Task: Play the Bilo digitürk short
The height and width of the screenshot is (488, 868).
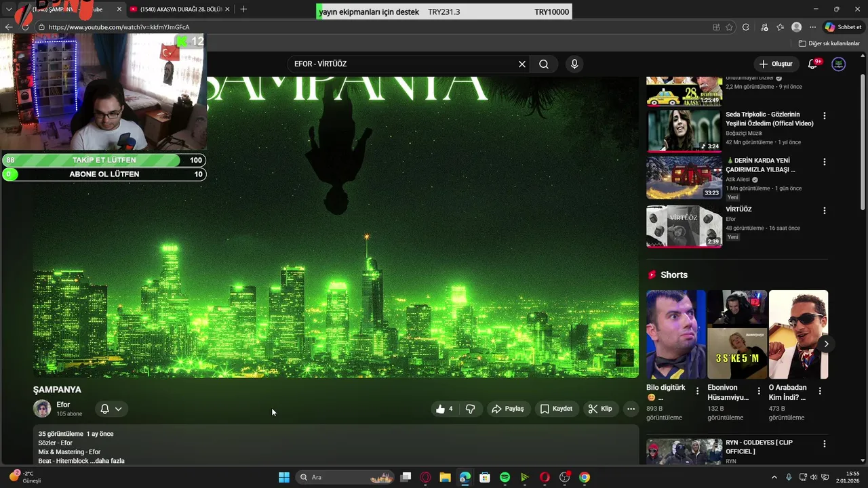Action: (675, 334)
